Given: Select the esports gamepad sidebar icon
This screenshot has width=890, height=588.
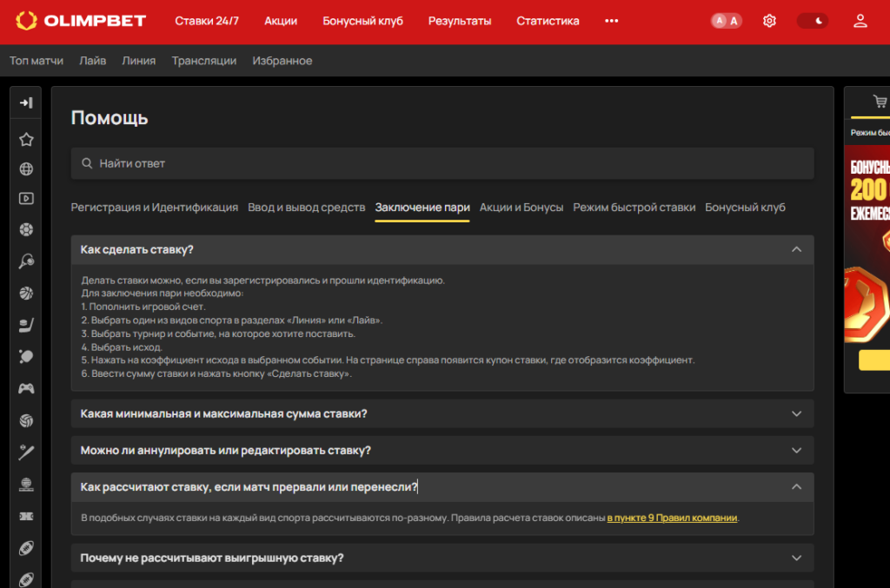Looking at the screenshot, I should pyautogui.click(x=26, y=388).
